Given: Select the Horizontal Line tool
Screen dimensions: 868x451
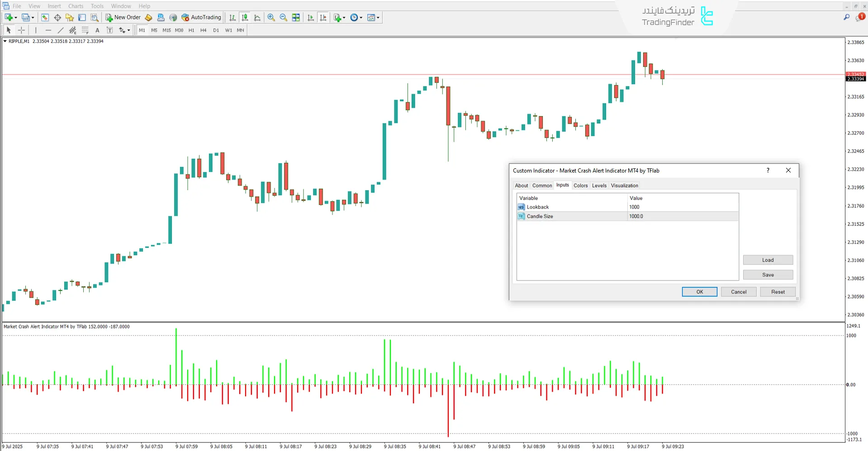Looking at the screenshot, I should point(48,30).
